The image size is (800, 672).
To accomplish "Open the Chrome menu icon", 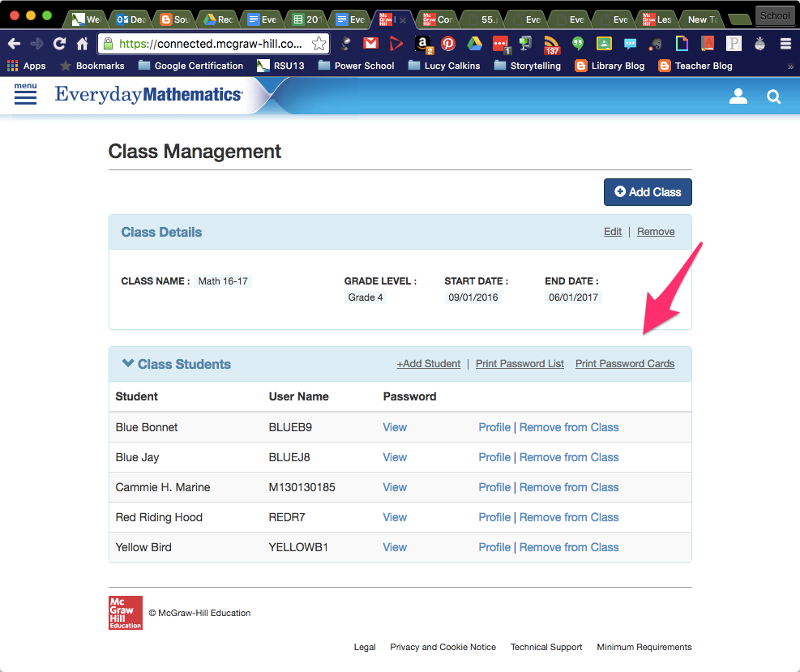I will coord(785,44).
